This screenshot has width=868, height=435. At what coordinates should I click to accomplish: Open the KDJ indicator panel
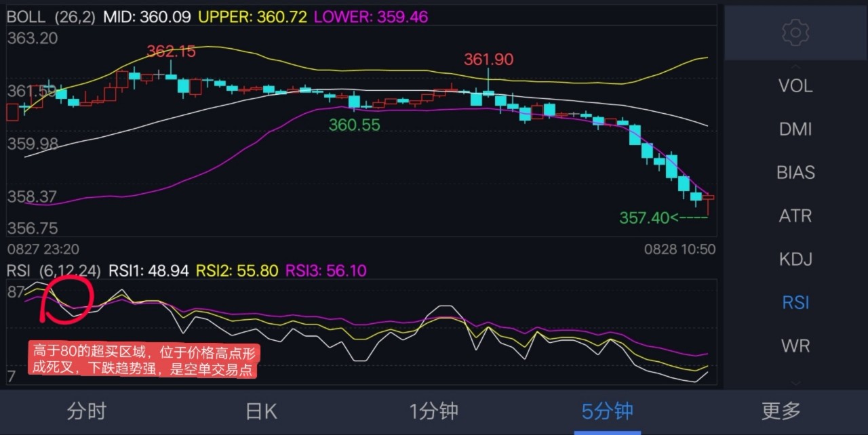[x=795, y=259]
